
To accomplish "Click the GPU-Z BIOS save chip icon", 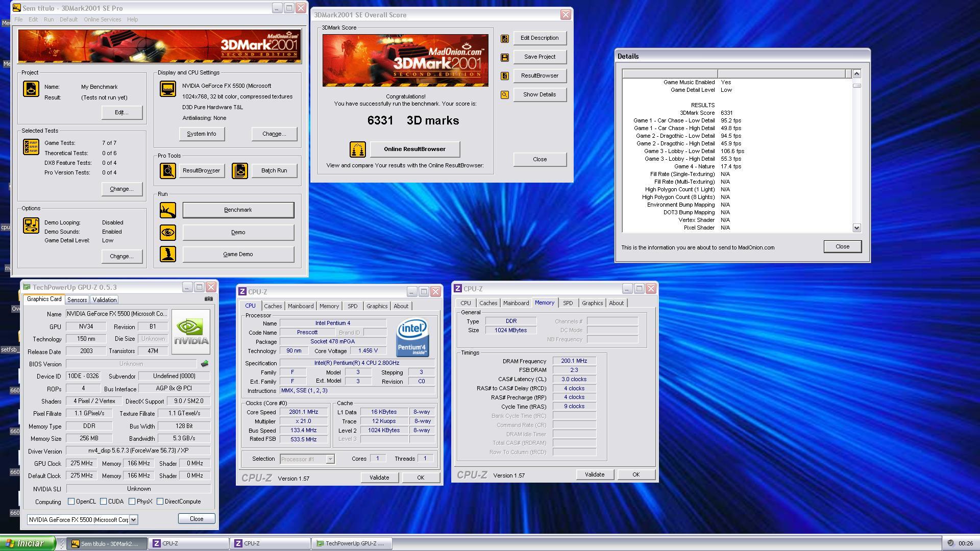I will coord(205,364).
